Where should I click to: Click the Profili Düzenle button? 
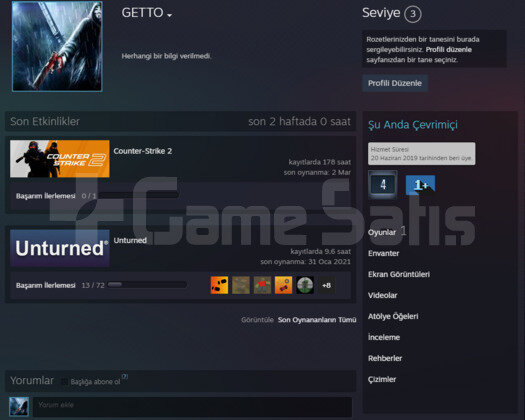pos(395,83)
